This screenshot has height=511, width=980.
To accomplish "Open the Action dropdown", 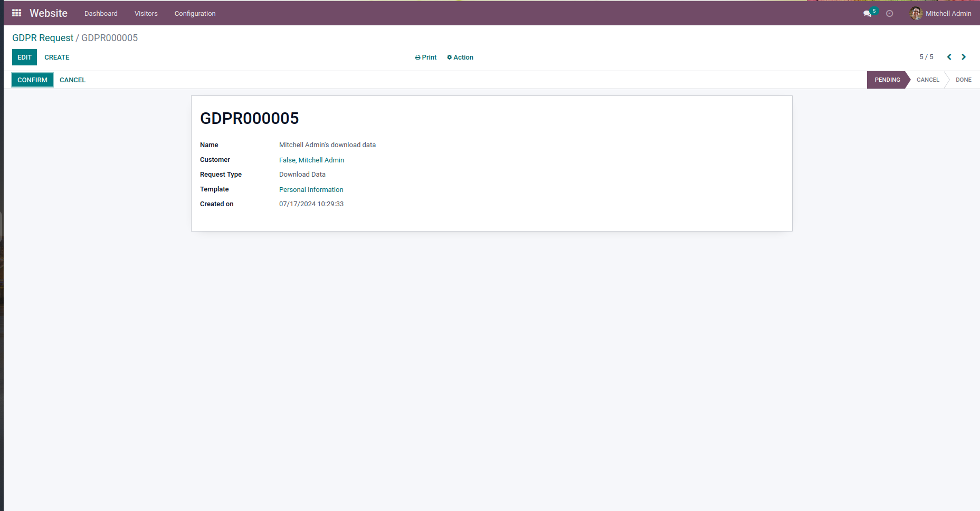I will point(460,57).
